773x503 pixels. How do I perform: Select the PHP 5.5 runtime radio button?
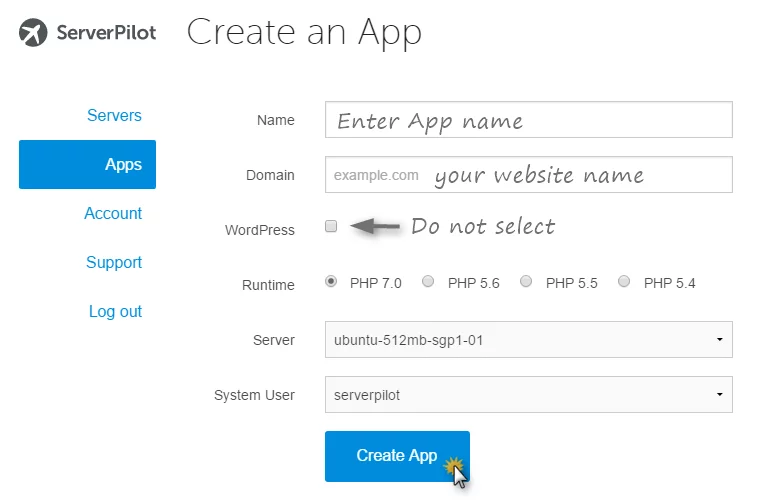526,281
